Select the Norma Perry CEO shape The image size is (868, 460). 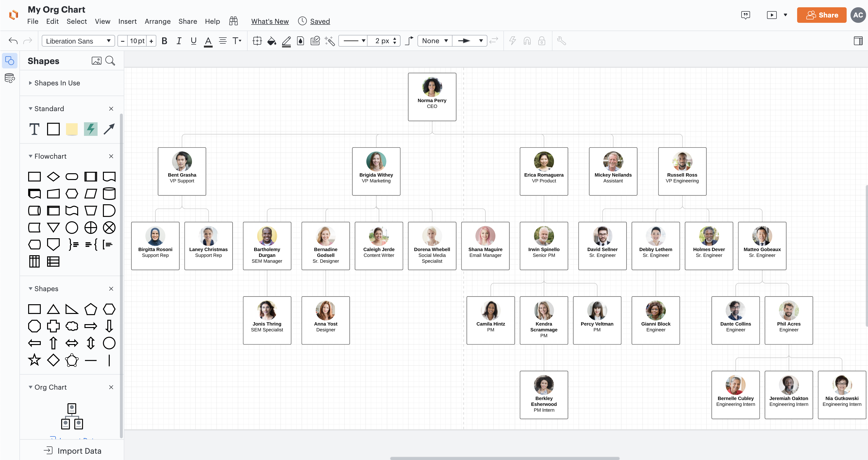pyautogui.click(x=432, y=97)
